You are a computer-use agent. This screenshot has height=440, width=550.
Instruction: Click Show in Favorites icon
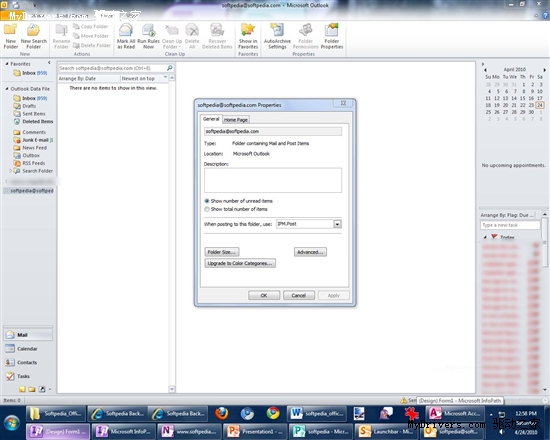(248, 36)
